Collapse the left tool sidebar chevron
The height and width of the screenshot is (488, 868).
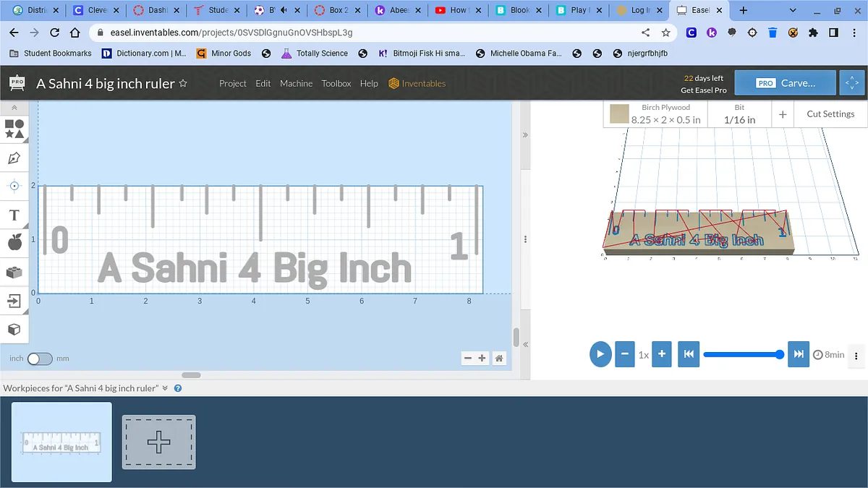point(14,108)
